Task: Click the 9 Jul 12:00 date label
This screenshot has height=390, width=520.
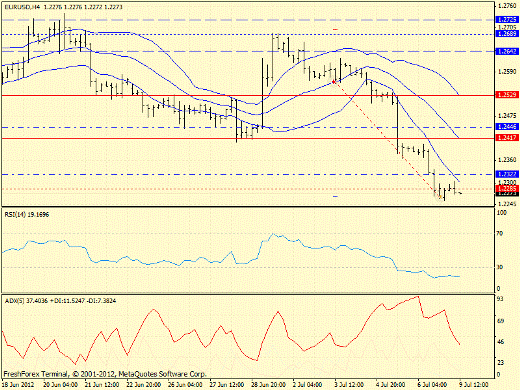Action: click(x=474, y=385)
